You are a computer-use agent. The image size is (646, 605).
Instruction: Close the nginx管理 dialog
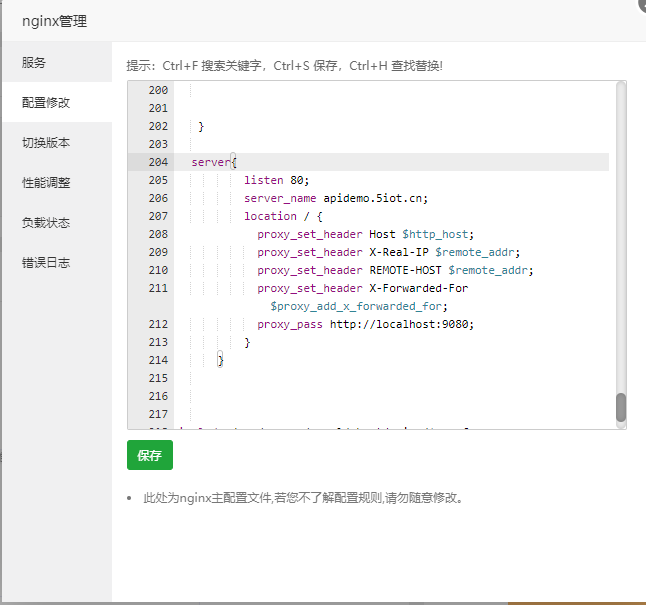tap(641, 4)
